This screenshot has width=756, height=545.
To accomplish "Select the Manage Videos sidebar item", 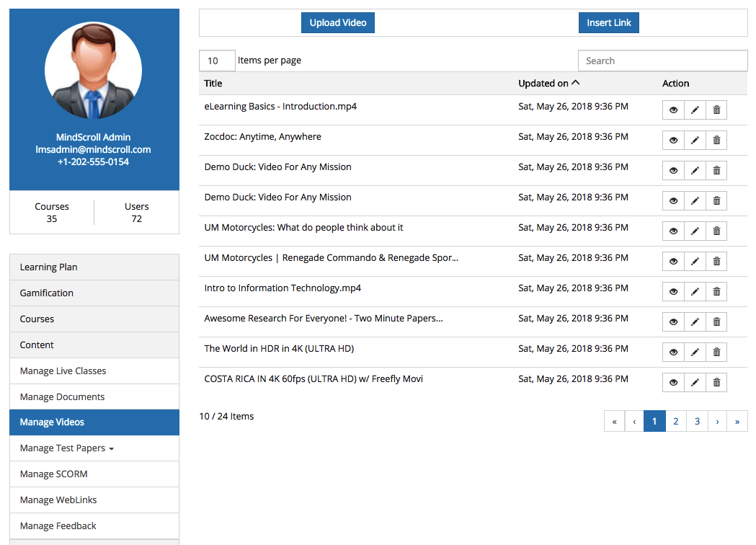I will (x=94, y=422).
